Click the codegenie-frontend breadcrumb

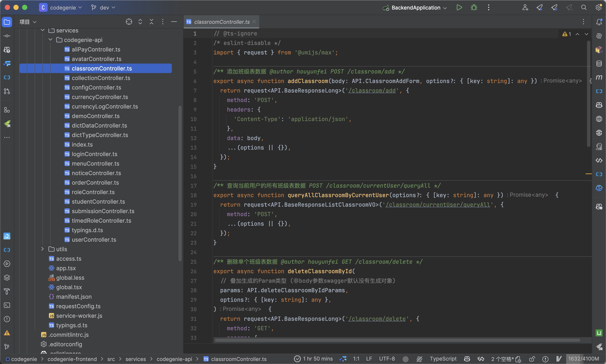point(72,359)
